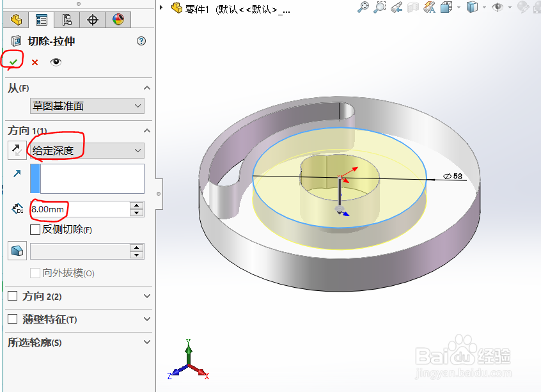The height and width of the screenshot is (392, 541).
Task: Click the View Orientation cube icon
Action: (x=446, y=7)
